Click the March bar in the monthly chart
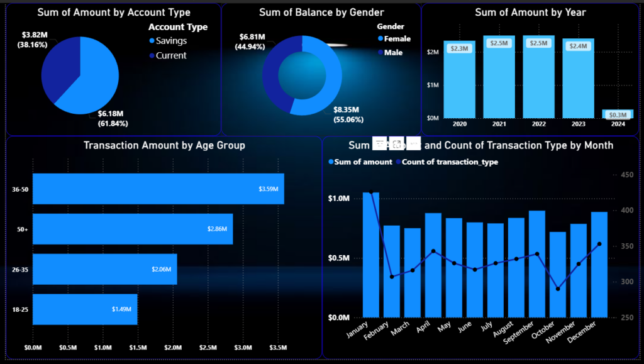This screenshot has height=364, width=644. [413, 273]
